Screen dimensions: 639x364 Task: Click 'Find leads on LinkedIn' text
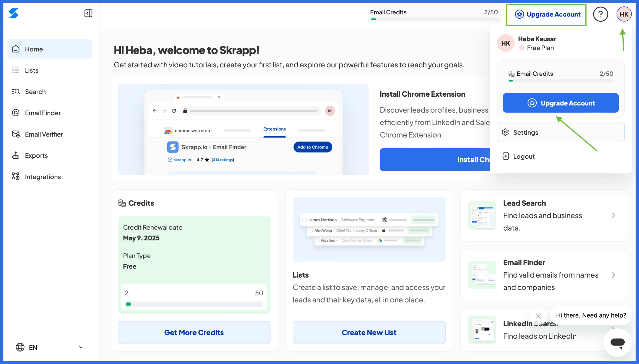[x=540, y=336]
